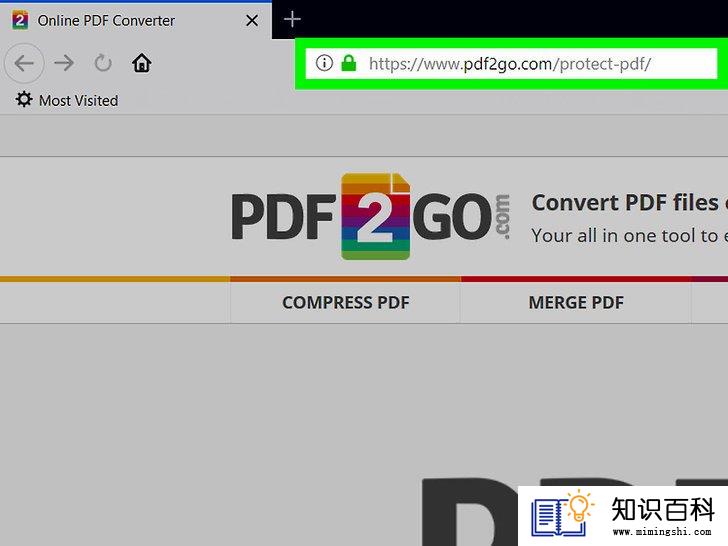Click the green padlock security icon

click(349, 63)
